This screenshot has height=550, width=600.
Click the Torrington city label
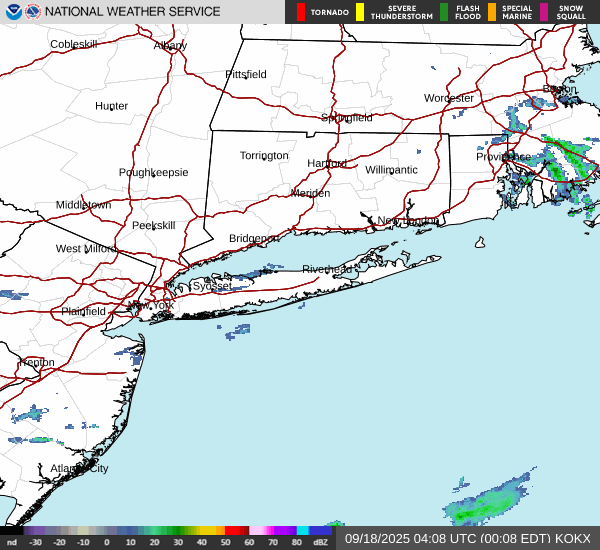[x=264, y=156]
